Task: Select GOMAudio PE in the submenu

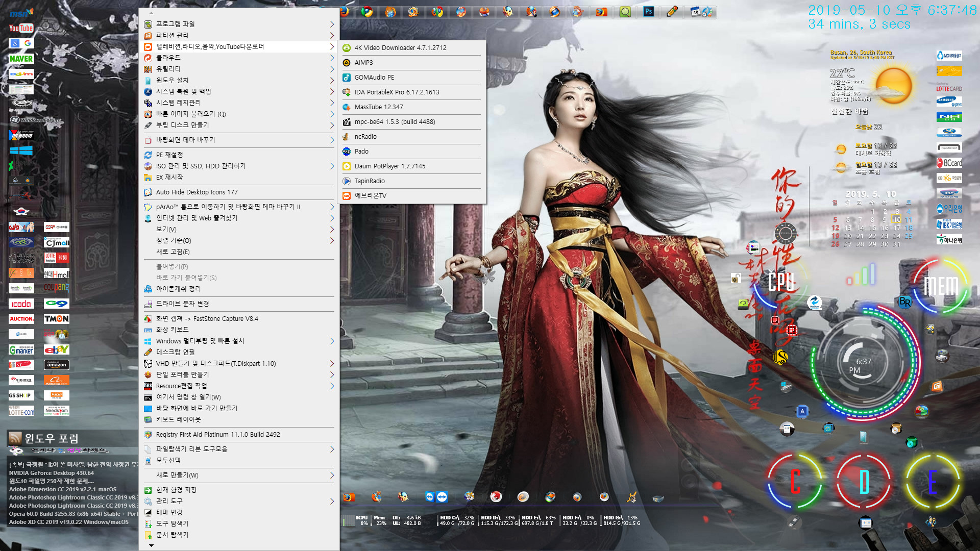Action: (412, 77)
